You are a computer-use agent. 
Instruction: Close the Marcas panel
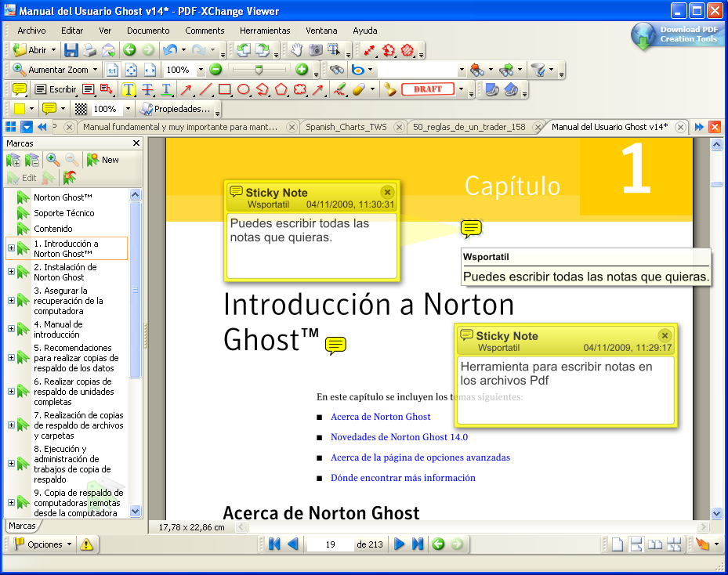136,143
